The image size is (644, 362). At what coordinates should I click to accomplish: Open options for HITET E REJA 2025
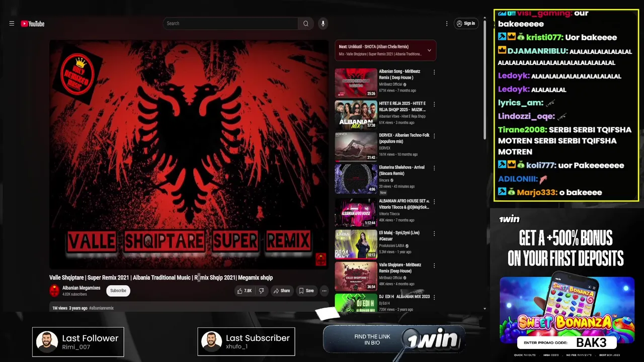click(x=434, y=105)
